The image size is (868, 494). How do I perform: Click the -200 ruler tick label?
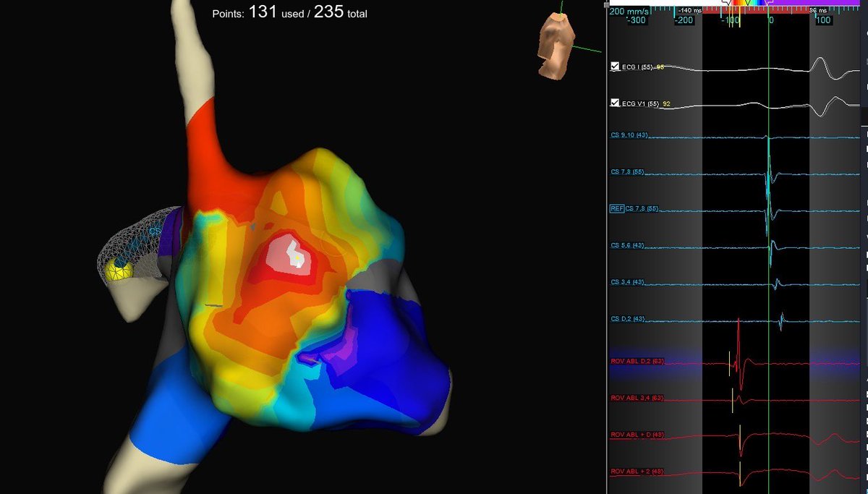[684, 21]
